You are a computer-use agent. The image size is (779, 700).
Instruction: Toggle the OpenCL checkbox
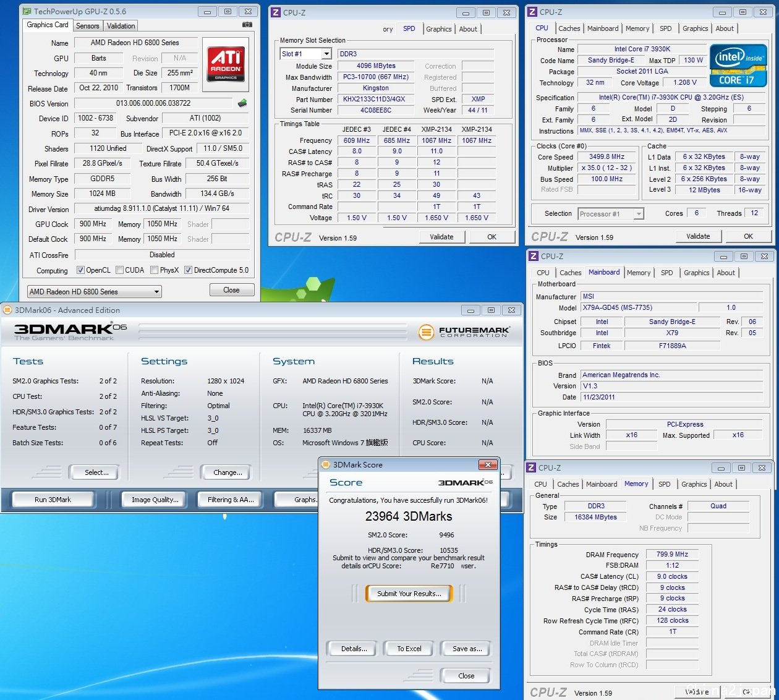click(x=80, y=270)
